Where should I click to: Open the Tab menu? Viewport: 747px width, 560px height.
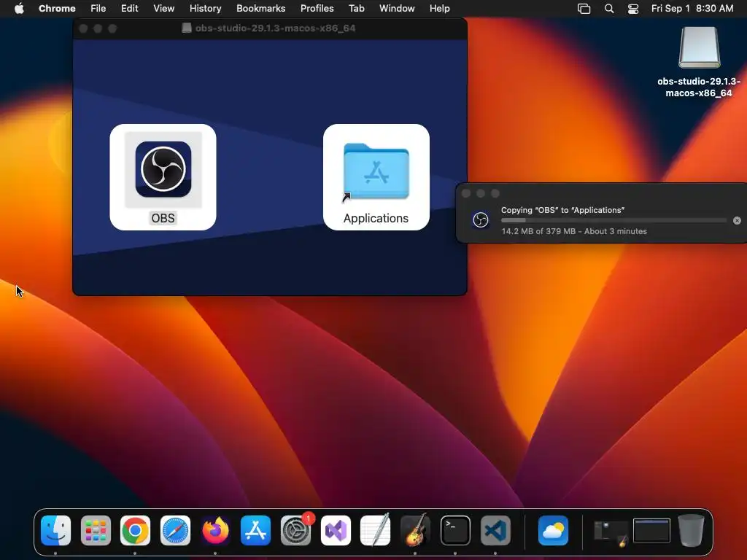pos(356,9)
